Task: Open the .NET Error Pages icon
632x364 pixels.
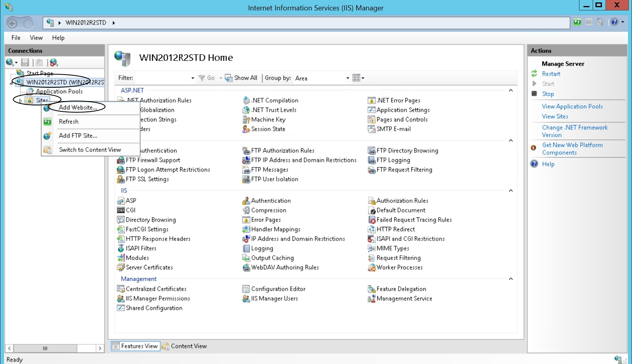Action: [372, 100]
